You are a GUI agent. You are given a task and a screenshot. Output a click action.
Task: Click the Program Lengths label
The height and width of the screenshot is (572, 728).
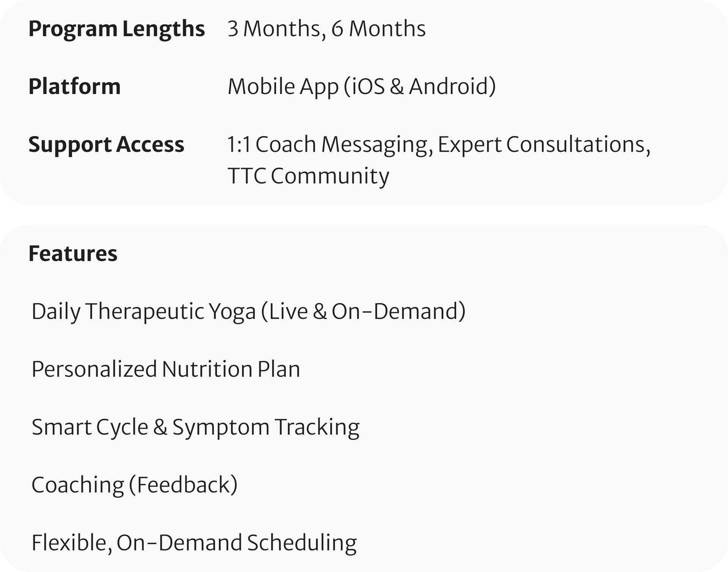click(117, 29)
